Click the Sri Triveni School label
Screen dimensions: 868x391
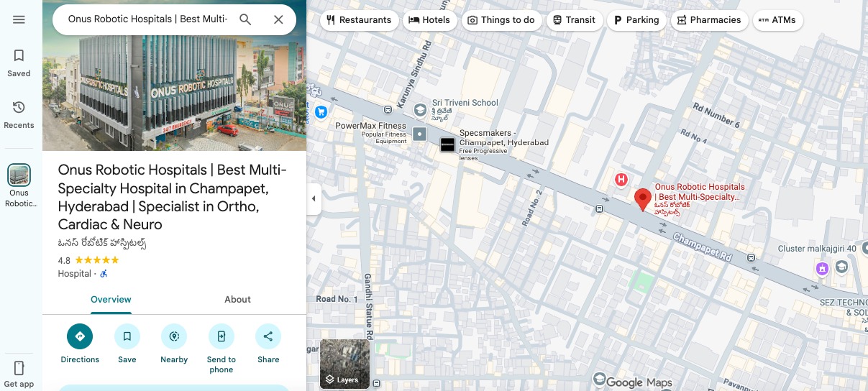(465, 103)
